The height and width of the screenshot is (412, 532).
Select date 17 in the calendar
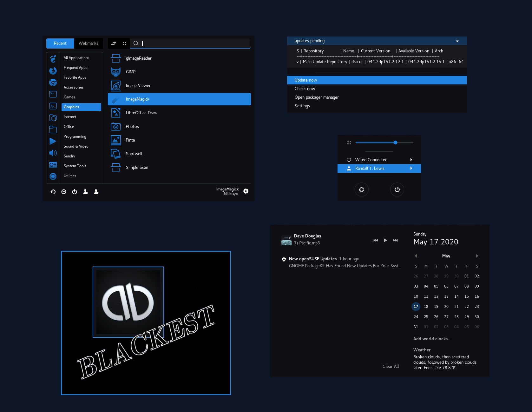416,307
